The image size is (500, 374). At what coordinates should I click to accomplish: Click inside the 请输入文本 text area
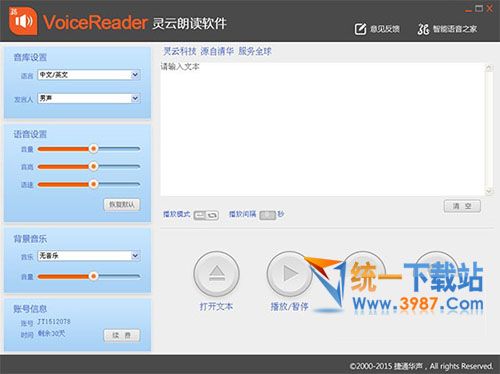coord(322,129)
